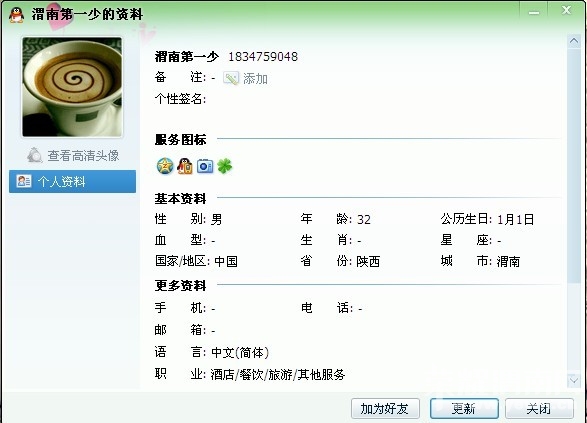This screenshot has height=423, width=587.
Task: Click the scrollbar up arrow
Action: pyautogui.click(x=574, y=41)
